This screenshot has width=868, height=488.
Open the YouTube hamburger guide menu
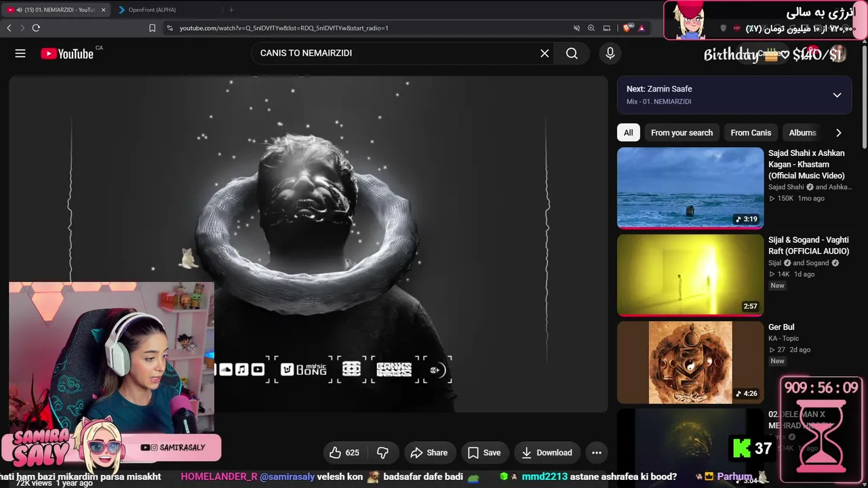20,54
